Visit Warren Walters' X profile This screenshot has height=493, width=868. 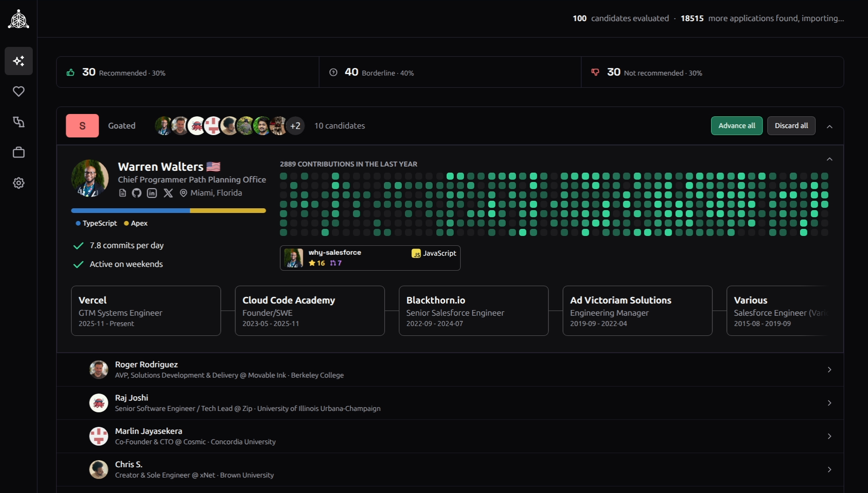coord(168,193)
